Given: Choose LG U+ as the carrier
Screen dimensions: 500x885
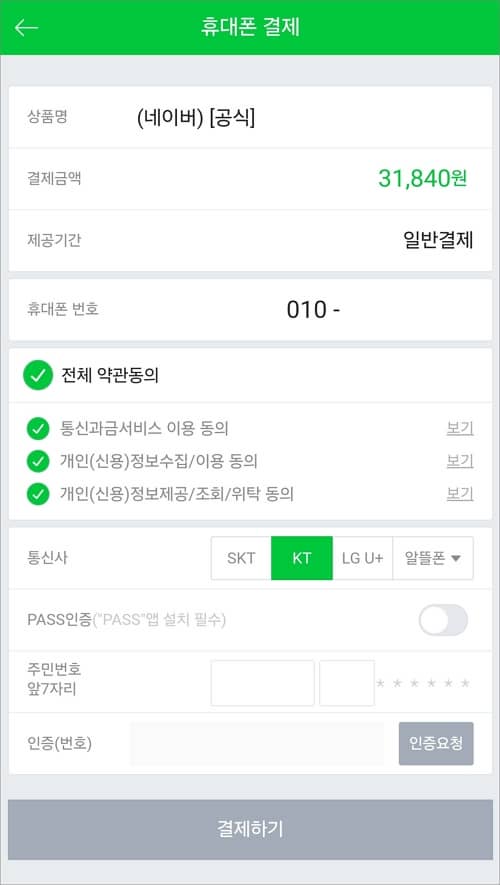Looking at the screenshot, I should [x=362, y=558].
